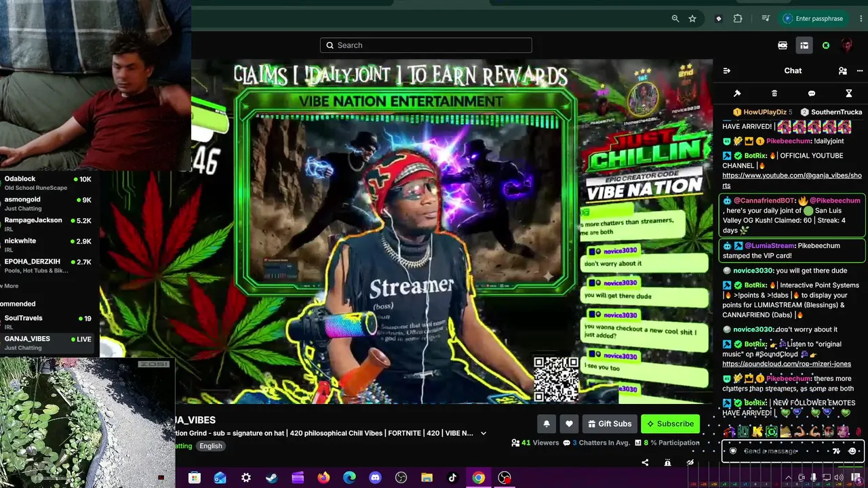Open the SoundCloud rob-mizeri-jones link in chat
Screen dimensions: 868x488
787,364
